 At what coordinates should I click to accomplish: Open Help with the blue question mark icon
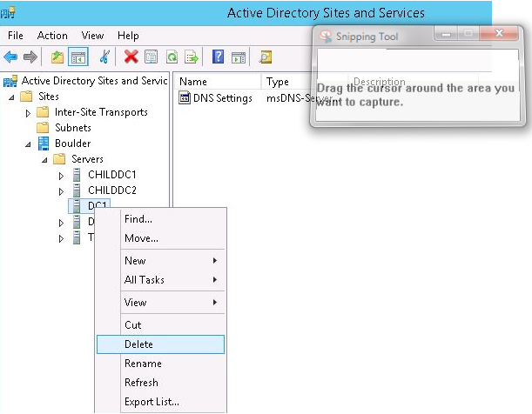point(218,57)
